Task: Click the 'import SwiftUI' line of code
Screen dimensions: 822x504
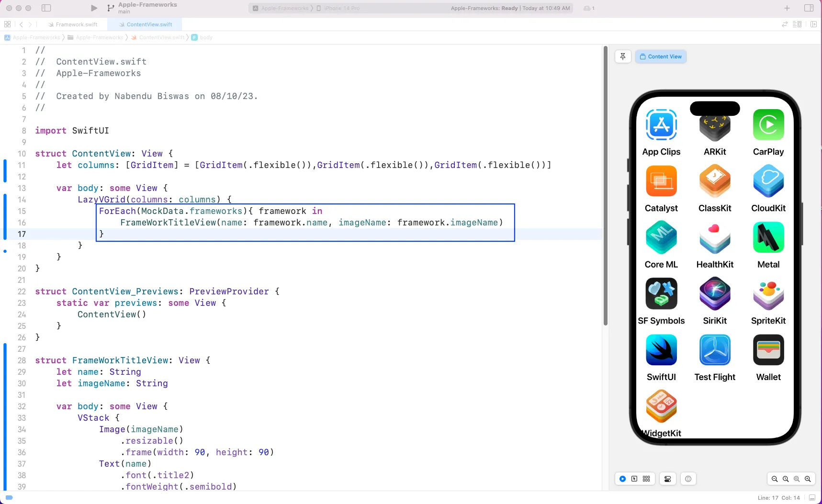Action: [x=72, y=131]
